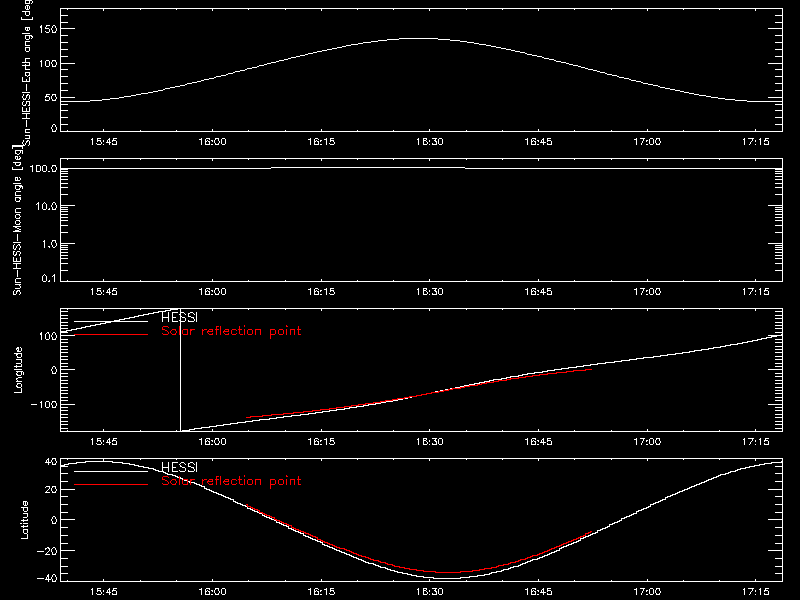The width and height of the screenshot is (800, 600).
Task: Click 17:15 time label below Sun-HESSI-Earth plot
Action: [756, 142]
